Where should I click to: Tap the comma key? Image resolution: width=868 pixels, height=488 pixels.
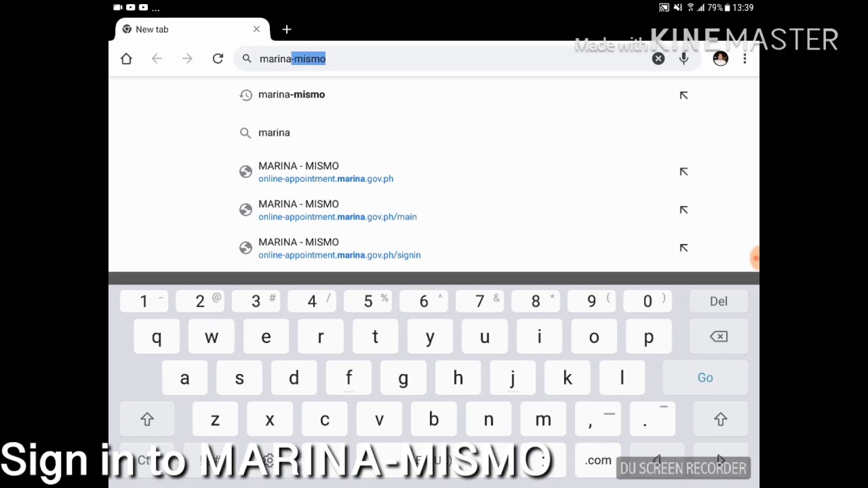point(597,420)
